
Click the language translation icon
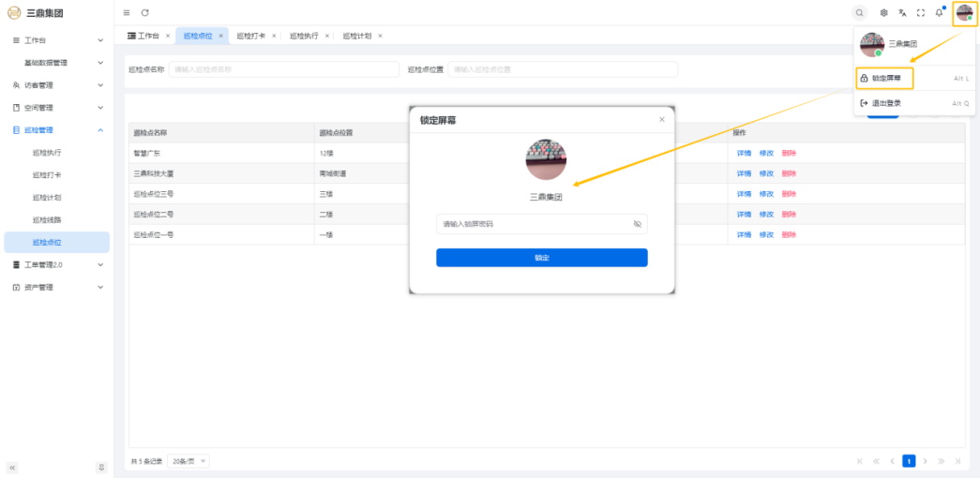(902, 13)
